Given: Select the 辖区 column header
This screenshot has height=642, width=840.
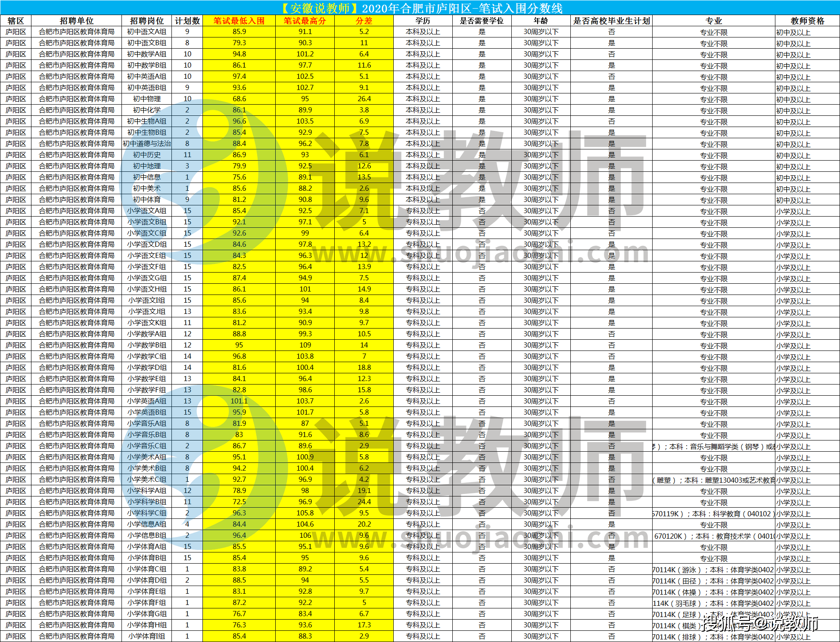Looking at the screenshot, I should 16,21.
